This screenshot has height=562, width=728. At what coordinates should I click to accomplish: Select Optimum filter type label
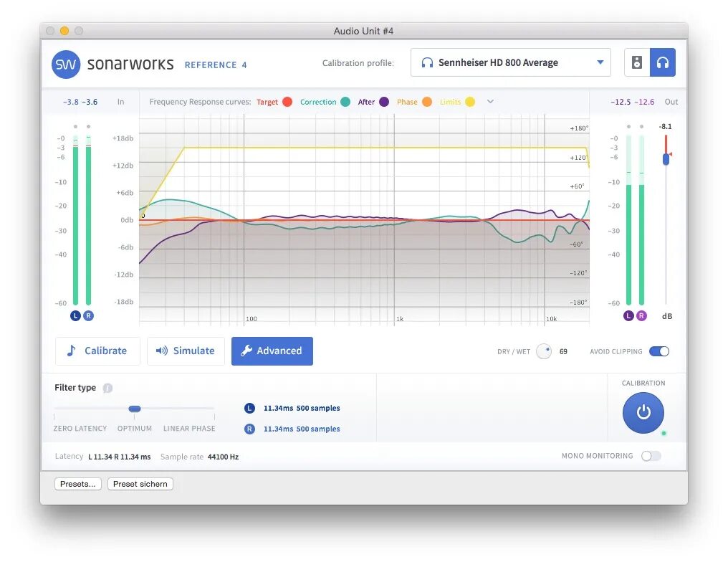(135, 428)
